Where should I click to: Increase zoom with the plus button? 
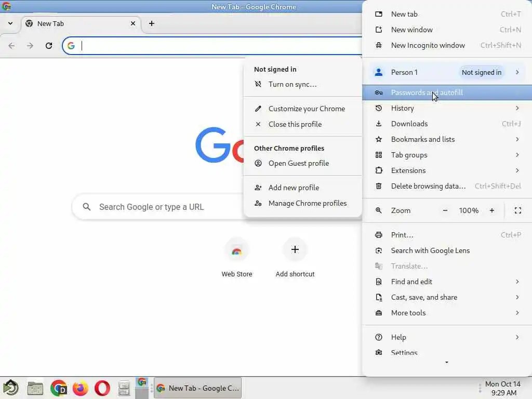click(492, 210)
